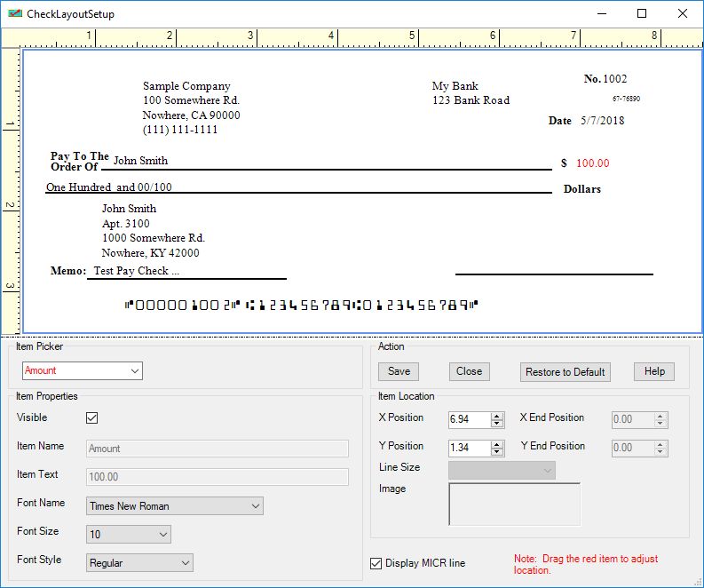Click 'Nowhere, KY 42000' address line
Image resolution: width=704 pixels, height=588 pixels.
point(150,253)
